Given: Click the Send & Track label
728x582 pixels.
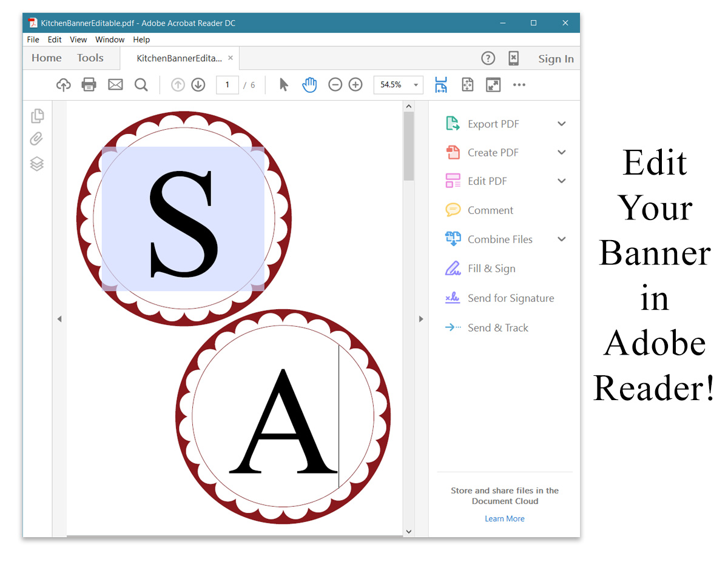Looking at the screenshot, I should tap(498, 328).
